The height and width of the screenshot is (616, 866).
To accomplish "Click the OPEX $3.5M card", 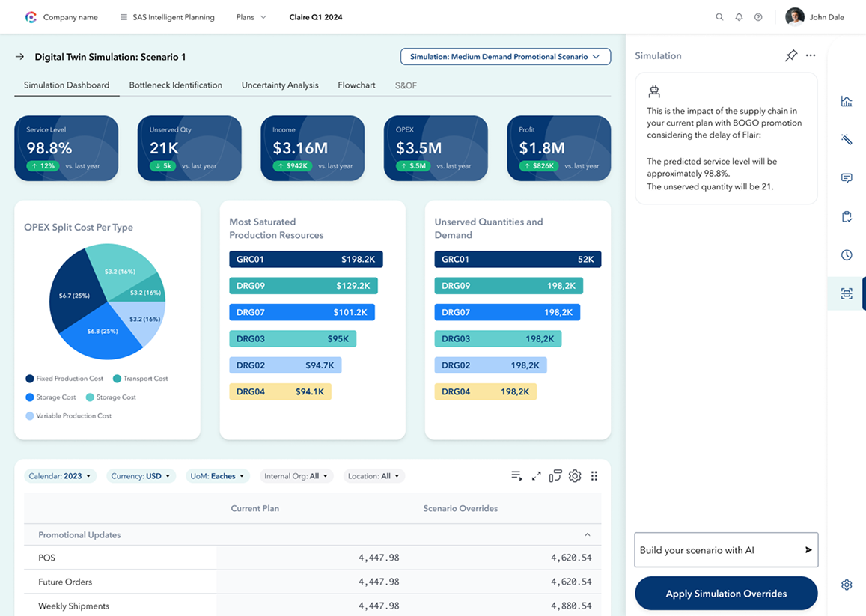I will (436, 148).
